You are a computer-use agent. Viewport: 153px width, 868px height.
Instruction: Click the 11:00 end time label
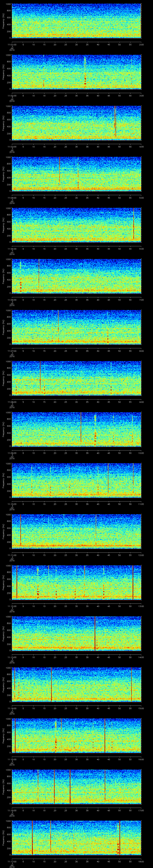pos(141,504)
